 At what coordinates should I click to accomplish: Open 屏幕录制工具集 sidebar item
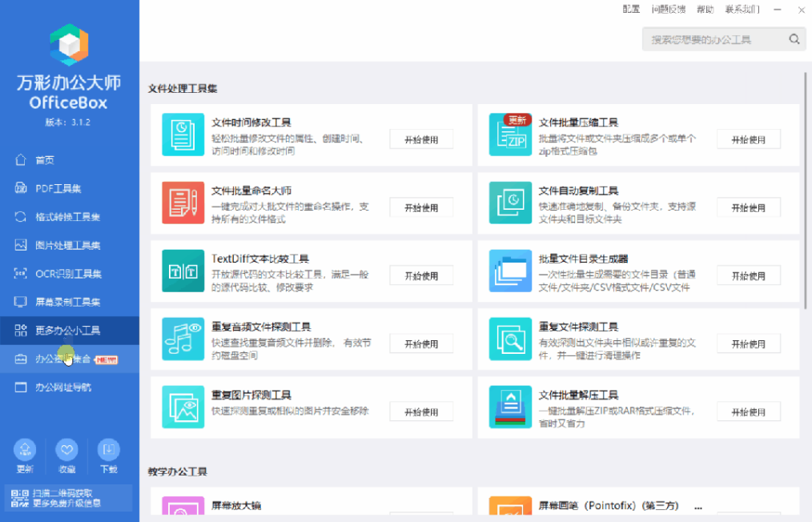70,302
